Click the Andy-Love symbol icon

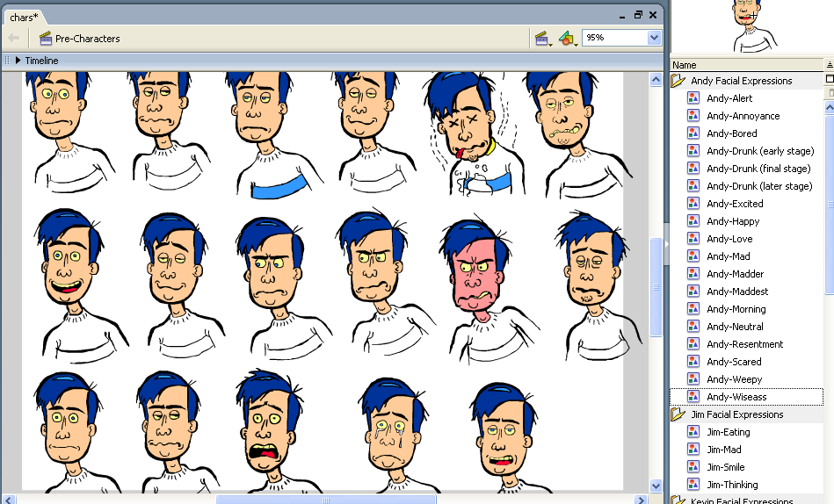point(693,238)
